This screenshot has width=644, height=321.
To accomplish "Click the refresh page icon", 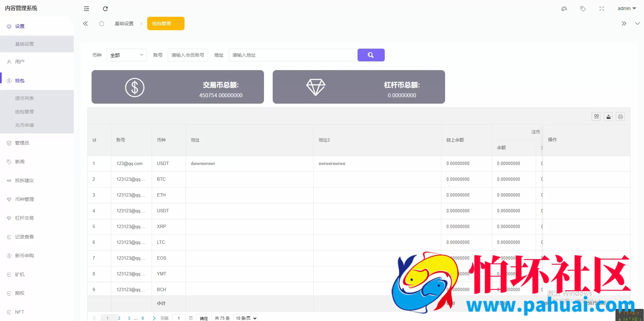I will [x=105, y=9].
